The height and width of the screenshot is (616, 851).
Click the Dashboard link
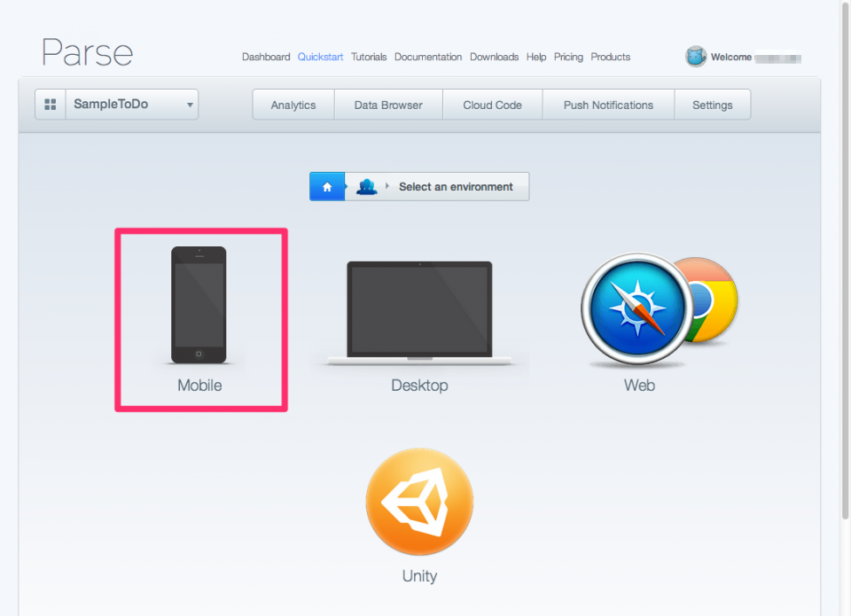[266, 57]
